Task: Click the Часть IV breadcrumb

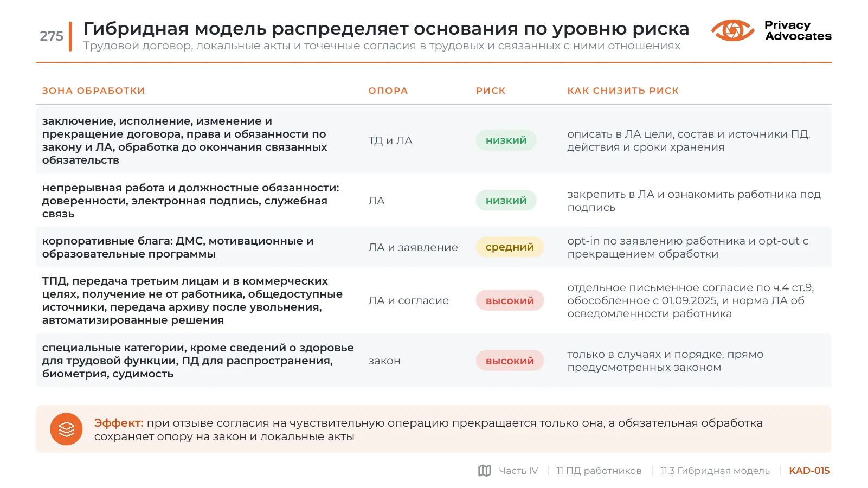Action: [x=518, y=471]
